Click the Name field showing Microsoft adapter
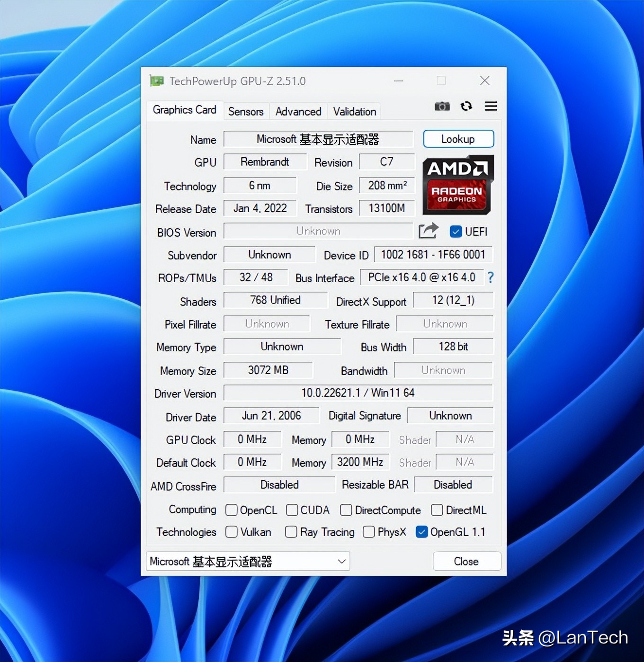This screenshot has height=662, width=644. coord(318,139)
